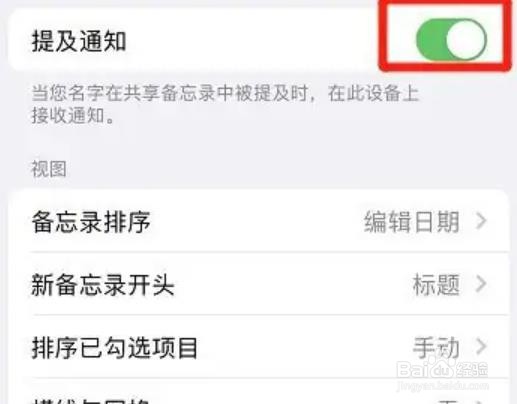
Task: Open the jingyan.baidu.com watermark link
Action: tap(443, 386)
